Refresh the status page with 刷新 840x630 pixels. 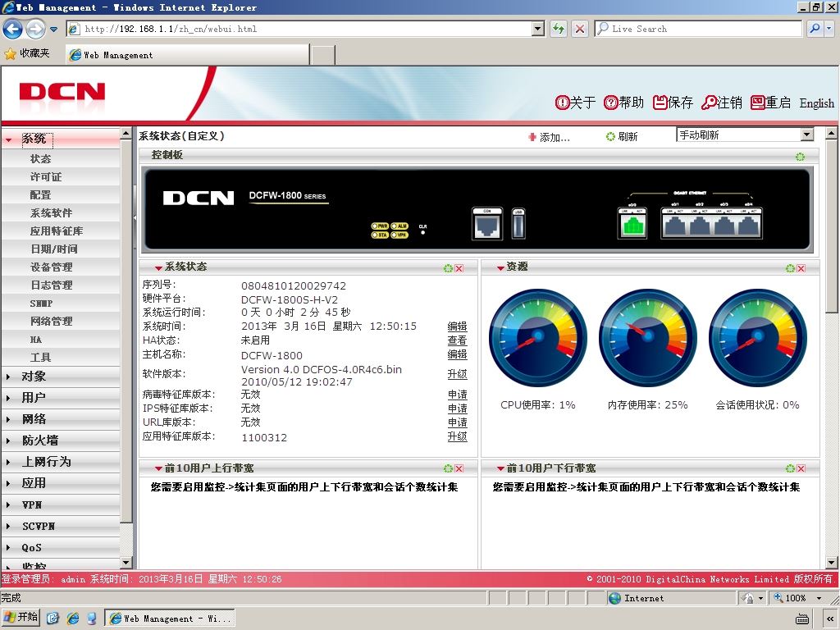click(x=622, y=137)
